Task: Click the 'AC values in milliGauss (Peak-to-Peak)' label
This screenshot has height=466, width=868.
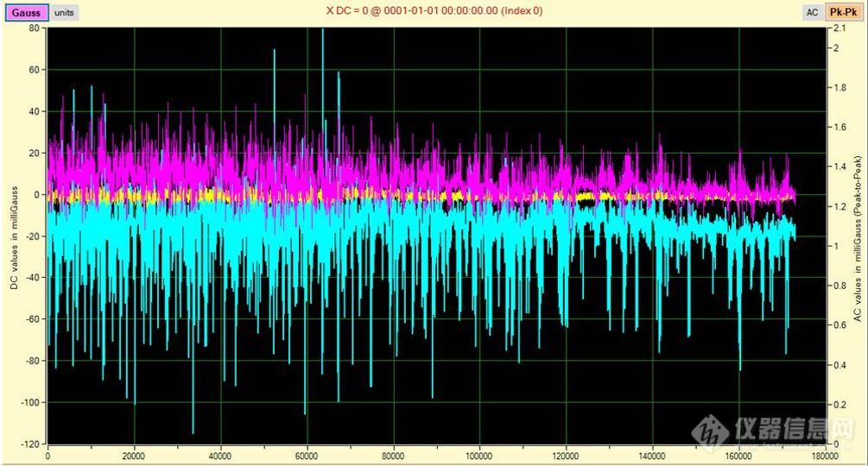Action: [x=857, y=239]
